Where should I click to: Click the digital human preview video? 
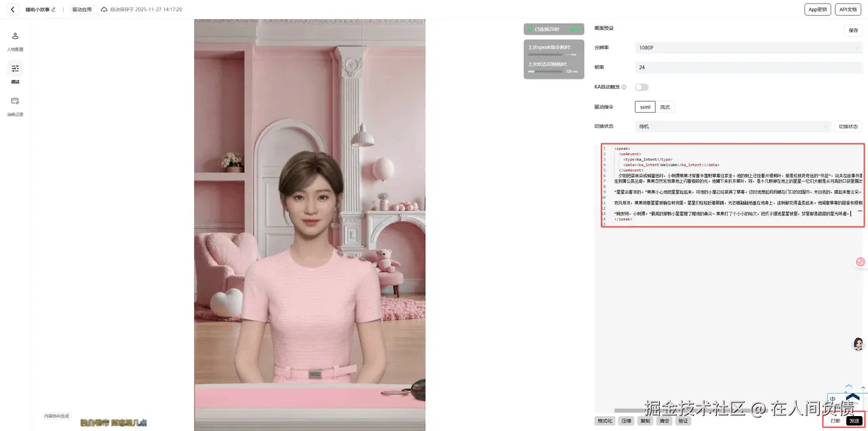(x=310, y=225)
